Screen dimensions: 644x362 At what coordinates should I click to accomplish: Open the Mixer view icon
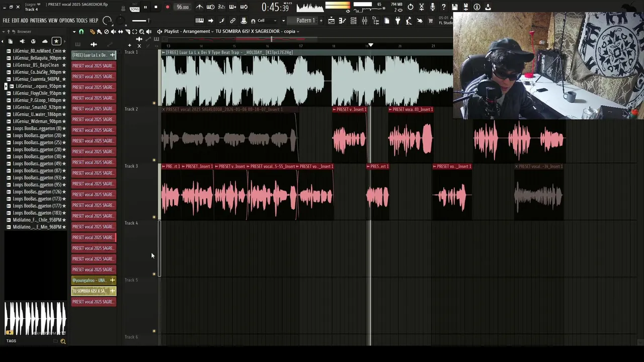365,21
